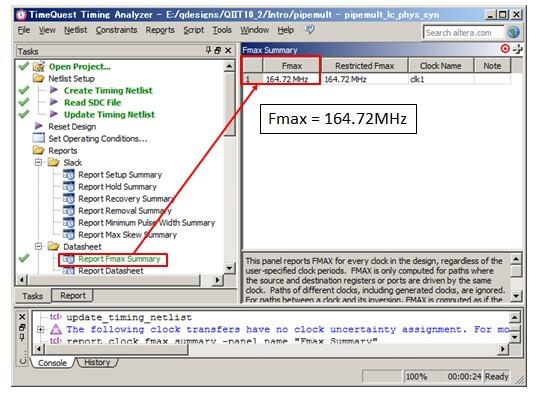Click the Reports folder icon
This screenshot has width=533, height=393.
click(38, 150)
